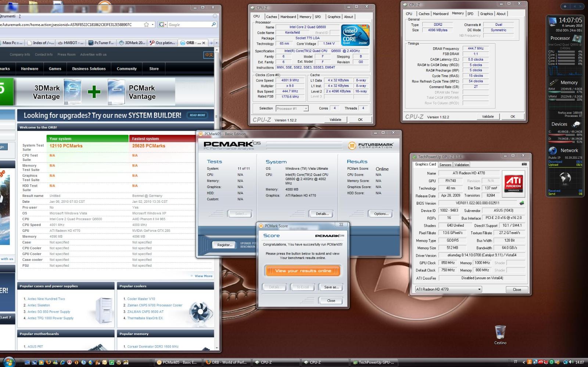Click the 3DMark Vantage box image

coord(72,91)
